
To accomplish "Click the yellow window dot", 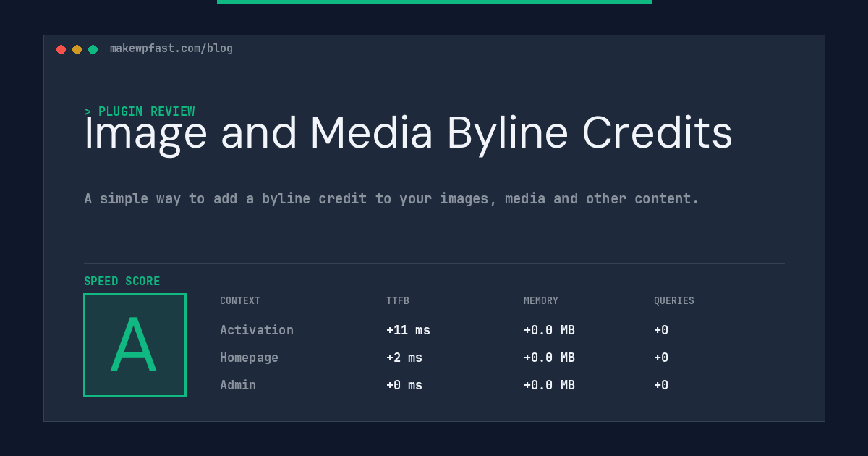I will click(x=77, y=49).
